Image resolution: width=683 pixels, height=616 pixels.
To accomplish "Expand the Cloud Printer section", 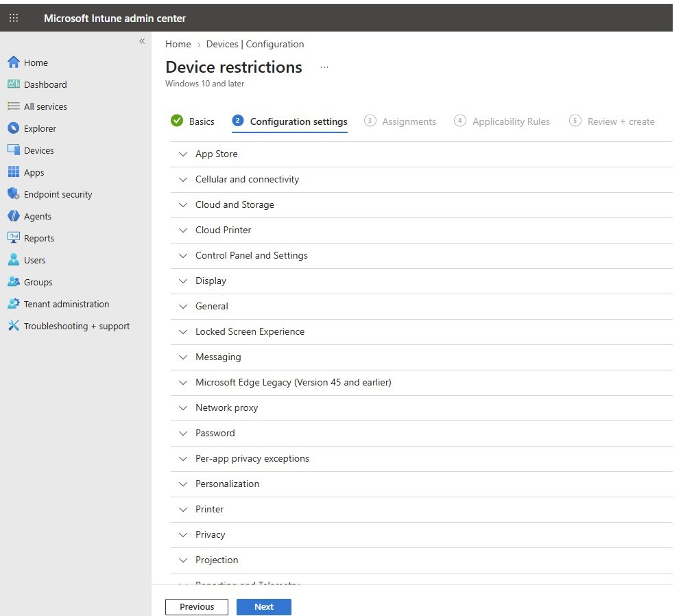I will tap(421, 230).
